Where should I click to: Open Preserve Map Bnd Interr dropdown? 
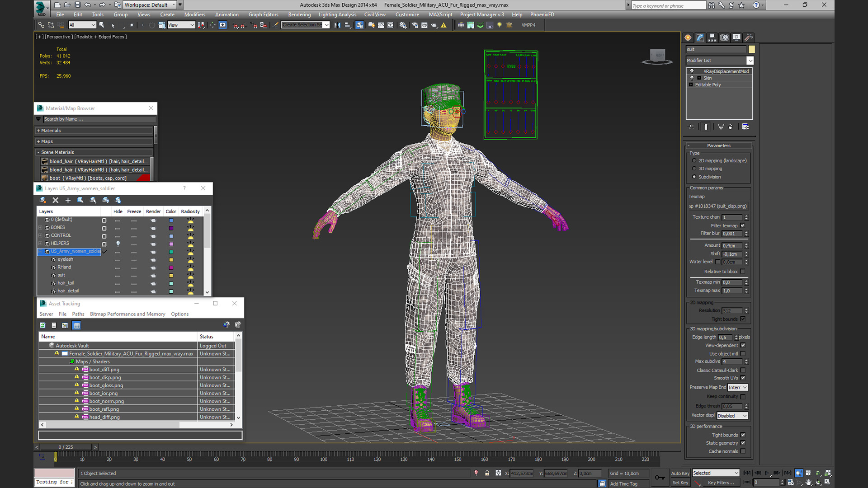738,387
